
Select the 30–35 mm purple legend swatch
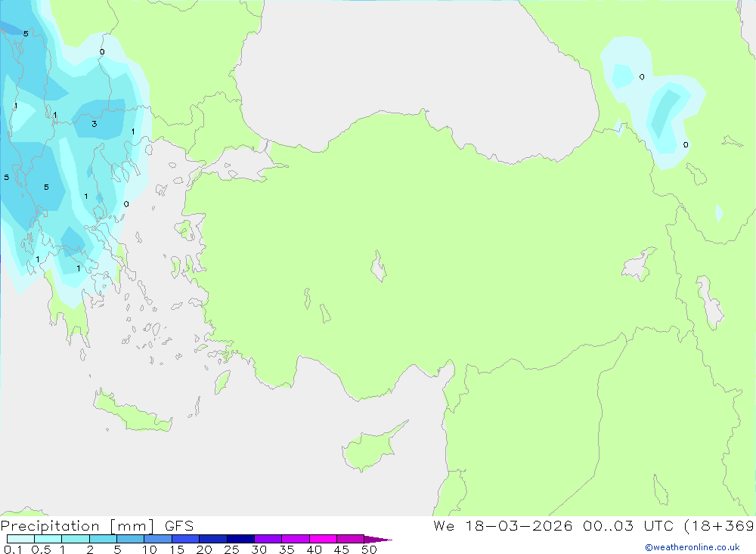click(x=268, y=539)
